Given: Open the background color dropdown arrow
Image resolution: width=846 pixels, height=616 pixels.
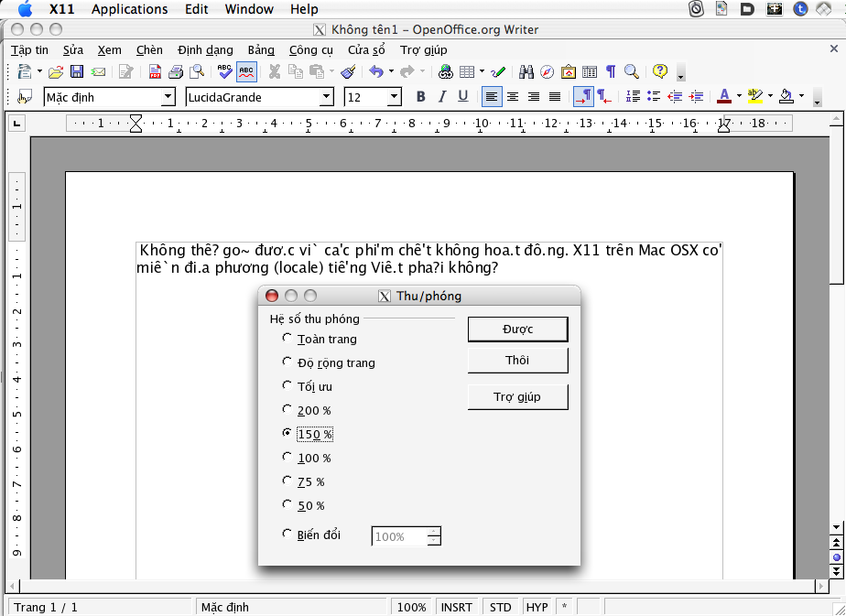Looking at the screenshot, I should [801, 96].
